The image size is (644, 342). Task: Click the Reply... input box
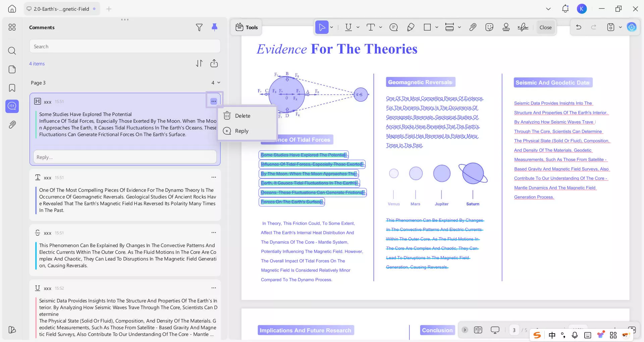click(125, 157)
